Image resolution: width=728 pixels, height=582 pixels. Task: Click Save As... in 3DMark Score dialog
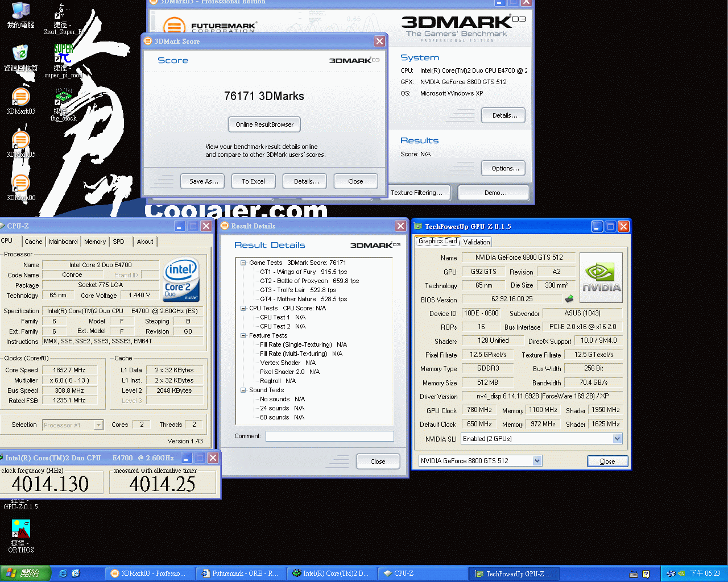pos(204,181)
